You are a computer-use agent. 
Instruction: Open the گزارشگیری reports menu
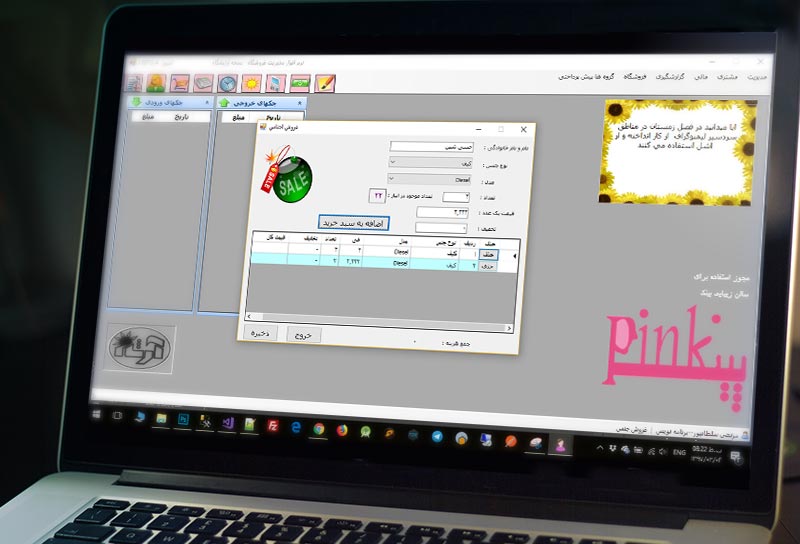coord(671,76)
